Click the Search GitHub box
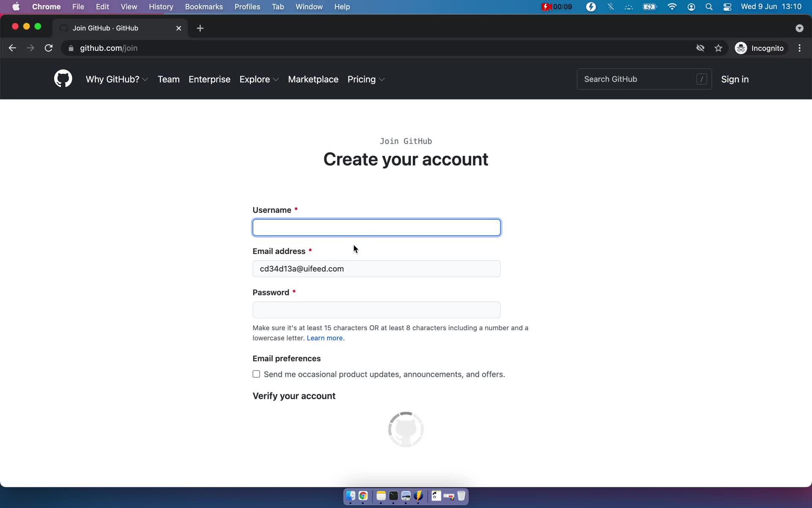This screenshot has height=508, width=812. pyautogui.click(x=644, y=79)
